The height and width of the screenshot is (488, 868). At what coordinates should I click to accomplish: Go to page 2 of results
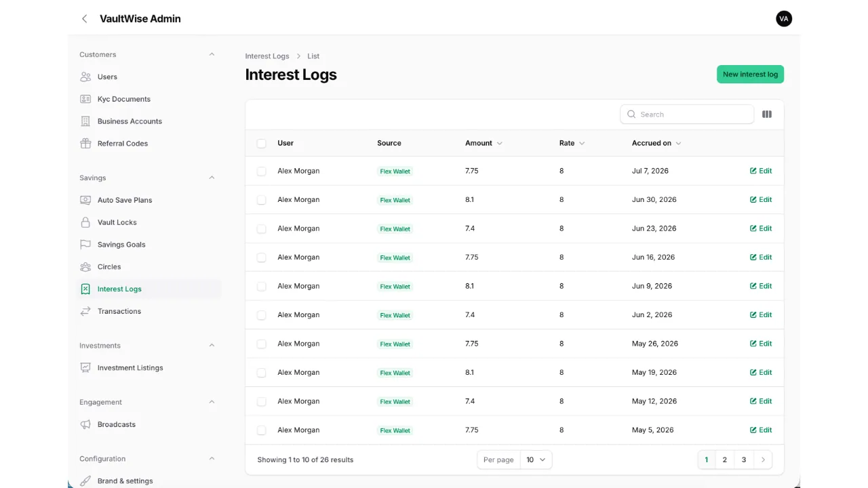pyautogui.click(x=725, y=460)
